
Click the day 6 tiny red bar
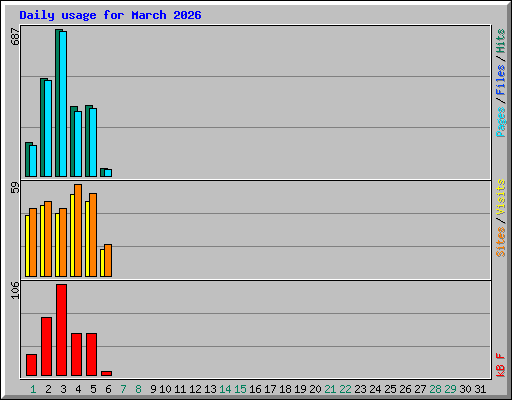pos(107,374)
